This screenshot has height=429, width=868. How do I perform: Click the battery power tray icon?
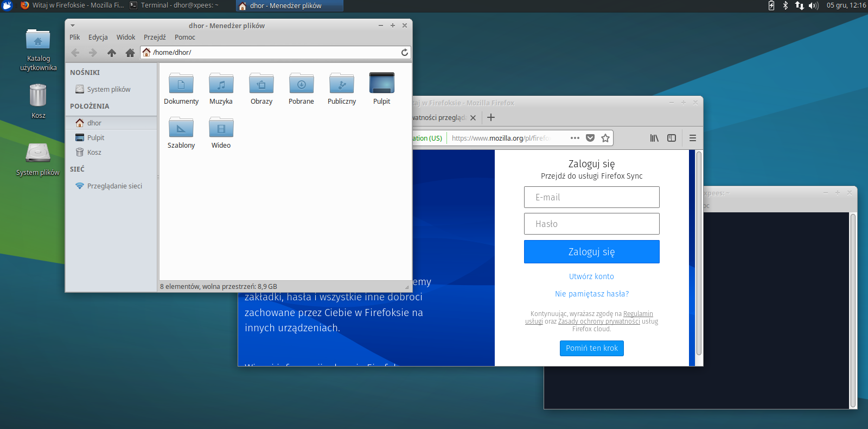tap(771, 5)
